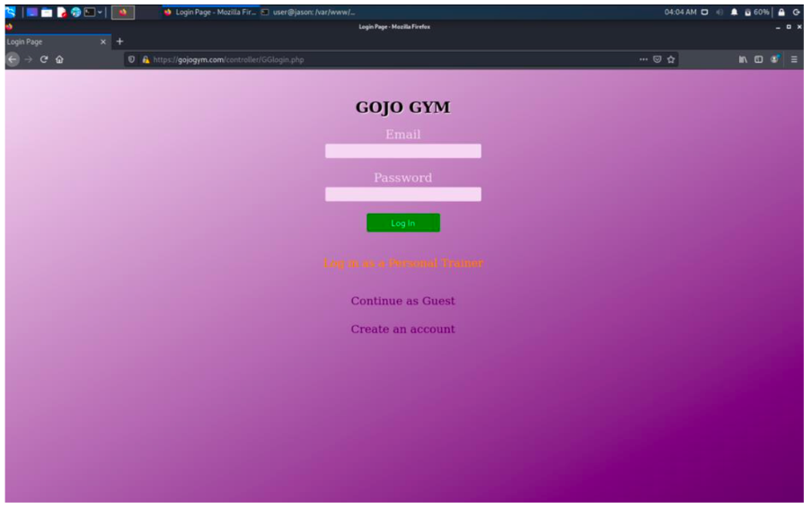The image size is (812, 508).
Task: Open a new tab with plus button
Action: pos(119,41)
